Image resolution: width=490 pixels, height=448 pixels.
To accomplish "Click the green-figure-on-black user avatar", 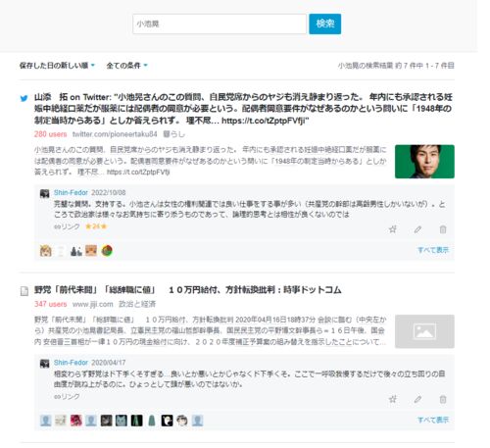I will (136, 421).
